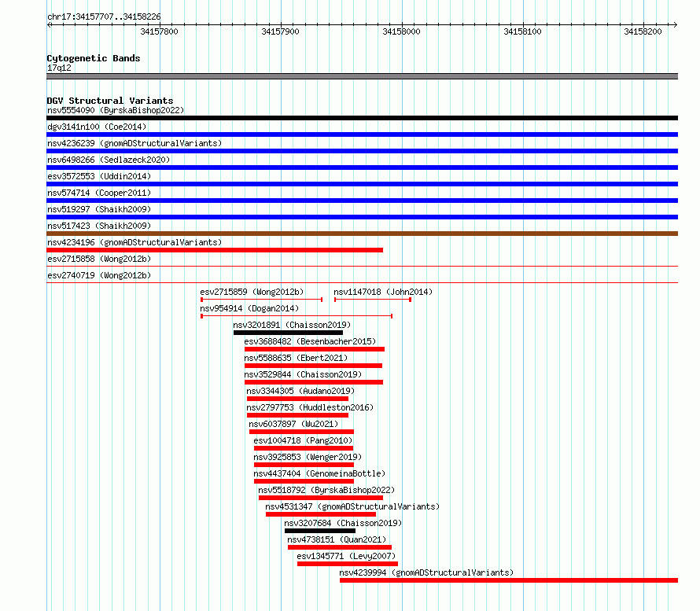
Task: Select nsv3201891 (Chaisson2019) label
Action: click(292, 325)
